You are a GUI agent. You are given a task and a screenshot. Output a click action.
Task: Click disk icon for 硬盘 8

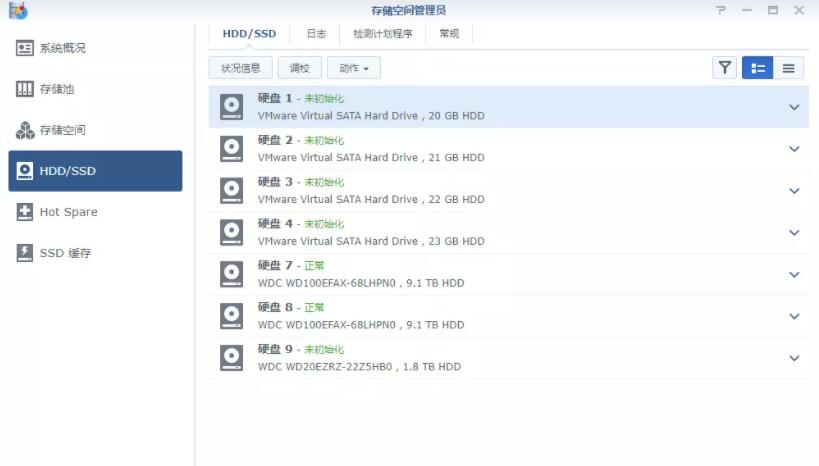[x=231, y=316]
